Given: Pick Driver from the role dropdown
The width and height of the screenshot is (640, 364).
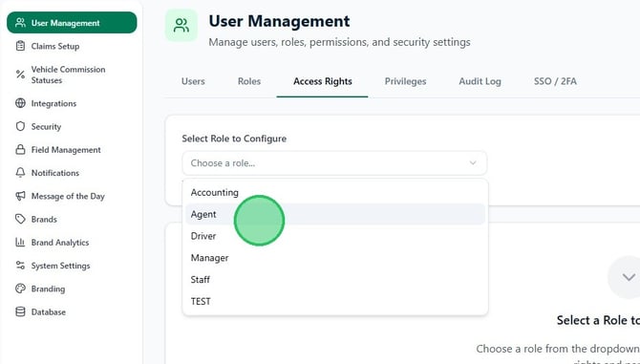Looking at the screenshot, I should pyautogui.click(x=335, y=236).
